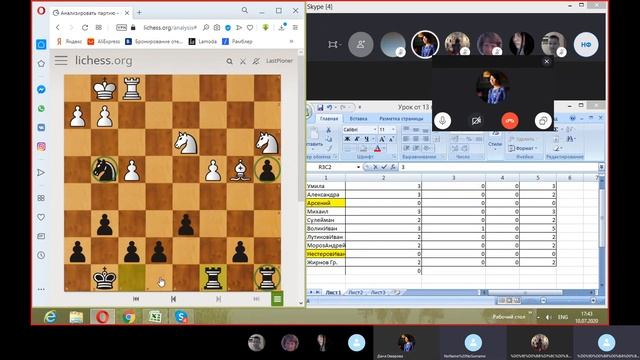Click the lichess.org address bar
The image size is (640, 360).
click(170, 27)
